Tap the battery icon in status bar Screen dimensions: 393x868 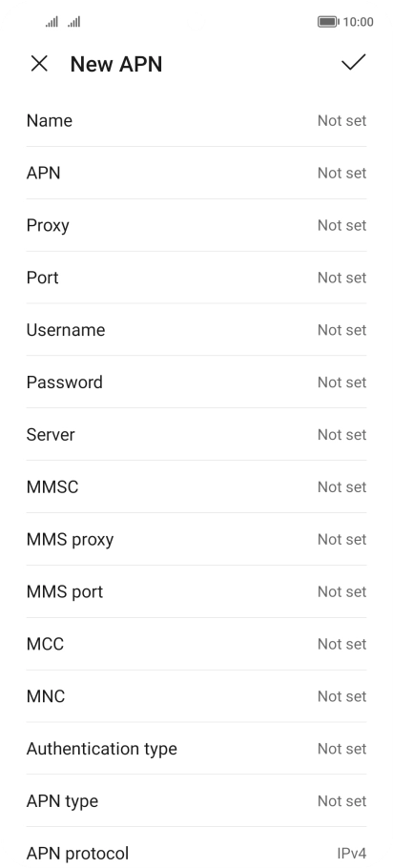coord(328,22)
